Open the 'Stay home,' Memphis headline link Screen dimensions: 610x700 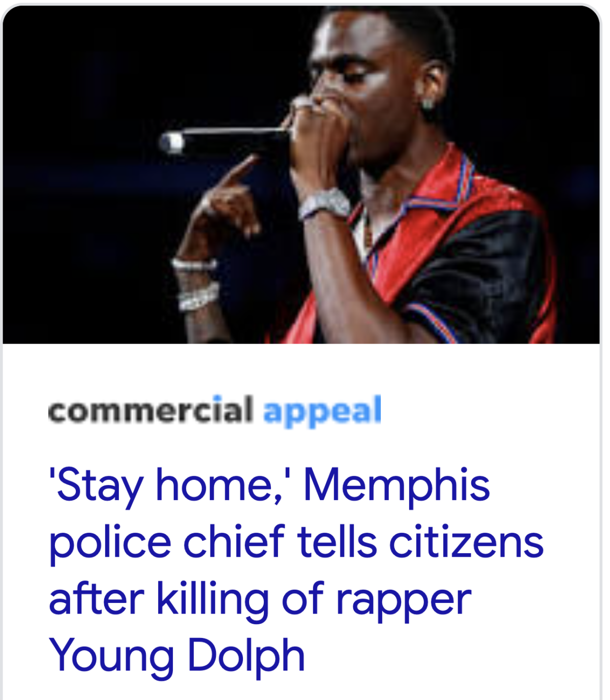[x=296, y=570]
